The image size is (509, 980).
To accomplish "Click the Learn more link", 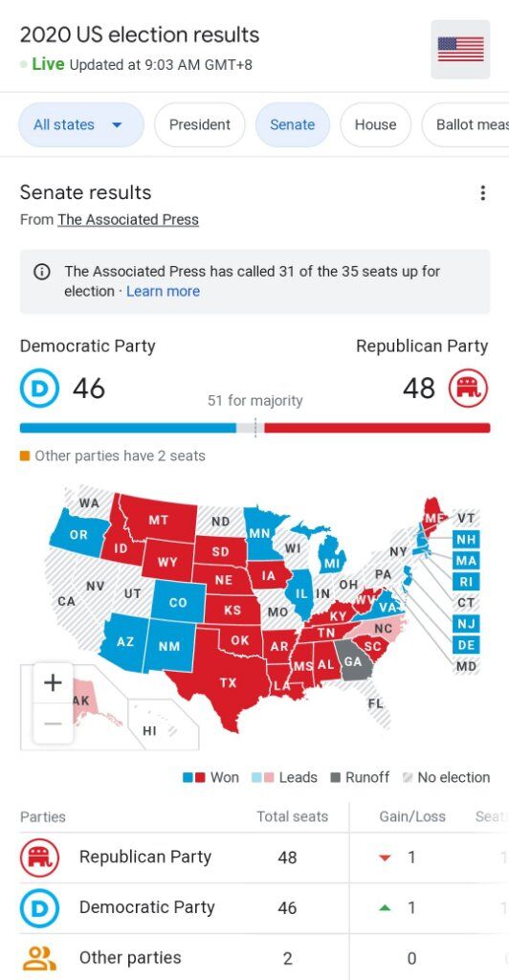I will [x=163, y=291].
